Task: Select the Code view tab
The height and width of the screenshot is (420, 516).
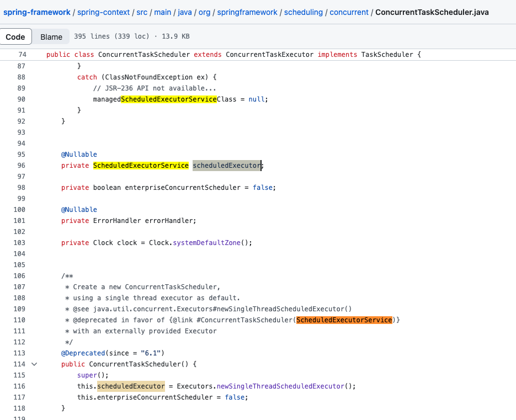Action: coord(15,36)
